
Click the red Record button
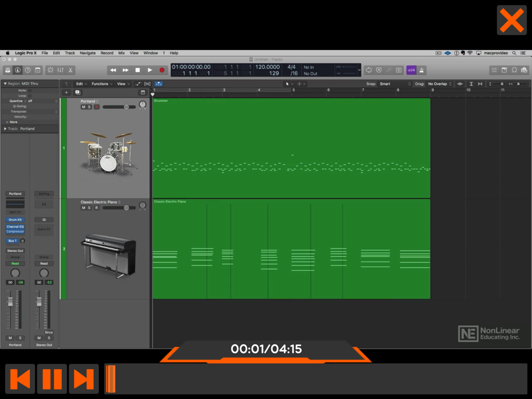(x=162, y=70)
